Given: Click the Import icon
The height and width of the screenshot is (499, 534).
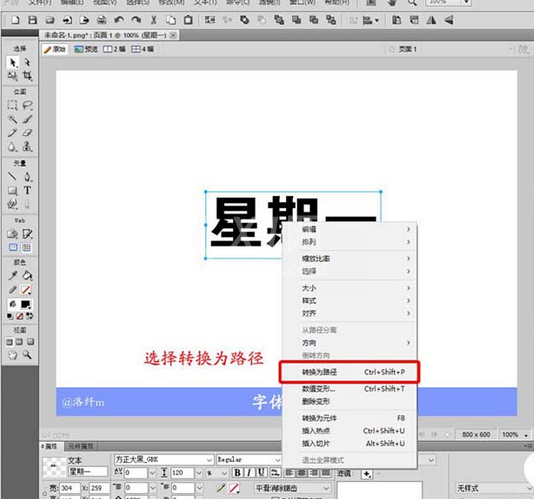Looking at the screenshot, I should [x=67, y=20].
